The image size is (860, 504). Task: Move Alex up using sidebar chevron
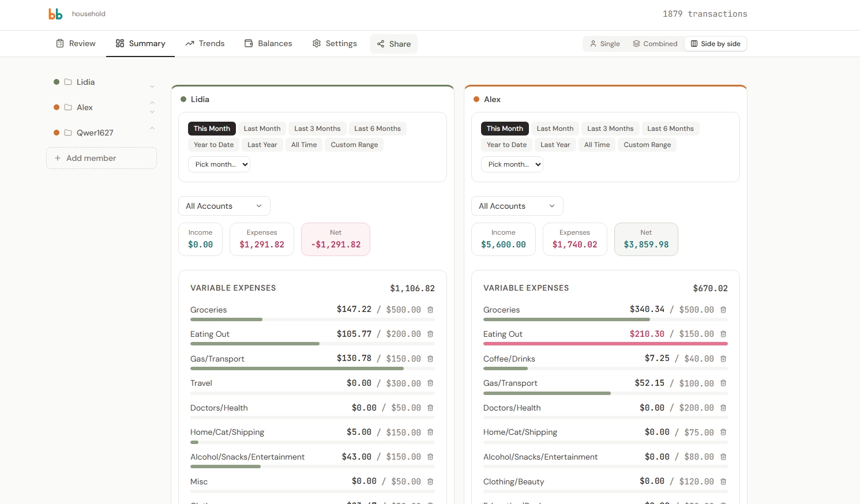click(x=152, y=103)
